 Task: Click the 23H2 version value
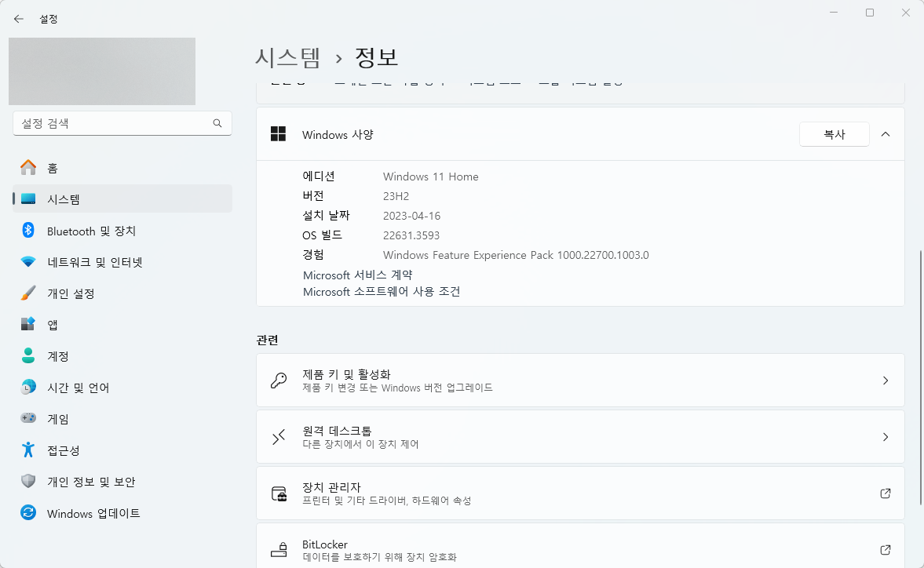click(x=396, y=196)
